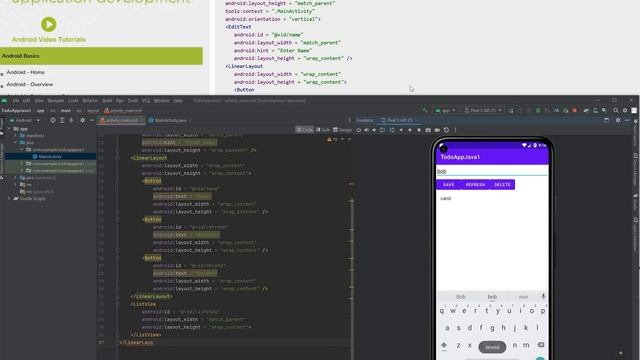Tap DELETE button in the emulator app
The width and height of the screenshot is (640, 360).
pyautogui.click(x=502, y=184)
